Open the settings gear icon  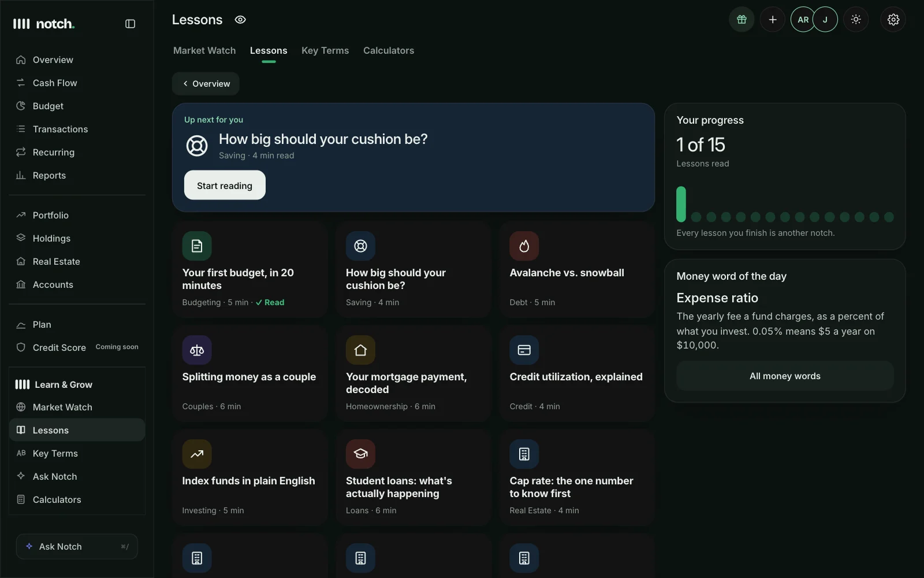[x=893, y=20]
